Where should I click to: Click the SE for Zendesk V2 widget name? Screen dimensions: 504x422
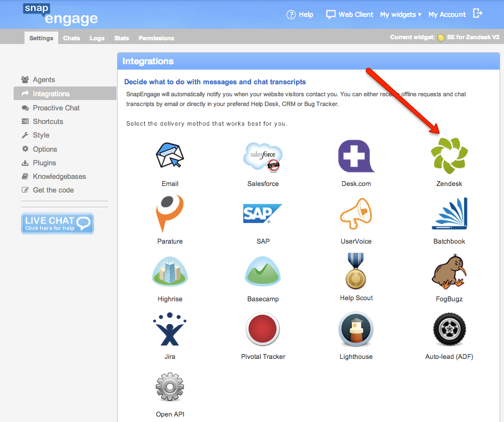(473, 38)
